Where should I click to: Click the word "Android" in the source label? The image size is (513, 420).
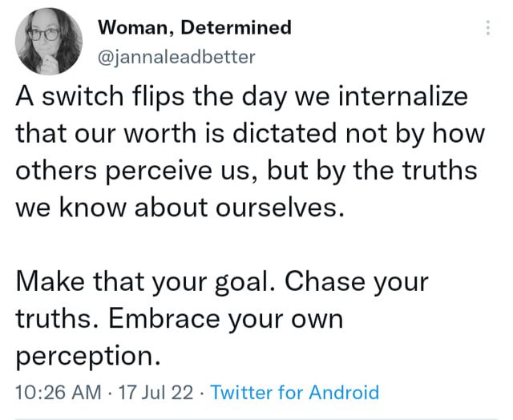pos(344,393)
